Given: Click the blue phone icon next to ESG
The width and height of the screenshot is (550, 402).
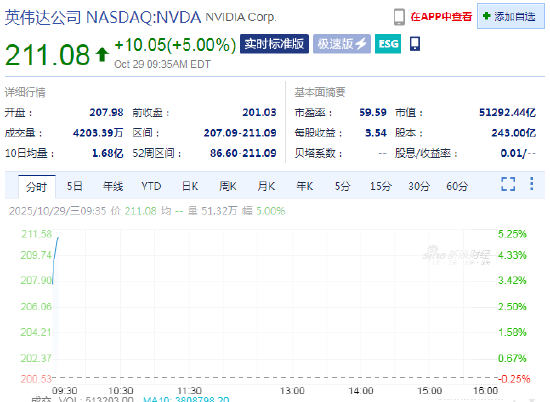Looking at the screenshot, I should 415,44.
